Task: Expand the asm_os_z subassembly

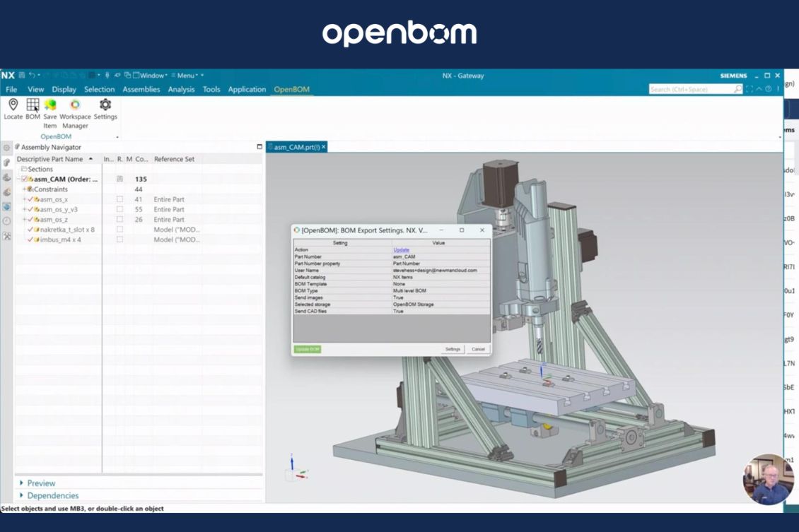Action: coord(24,220)
